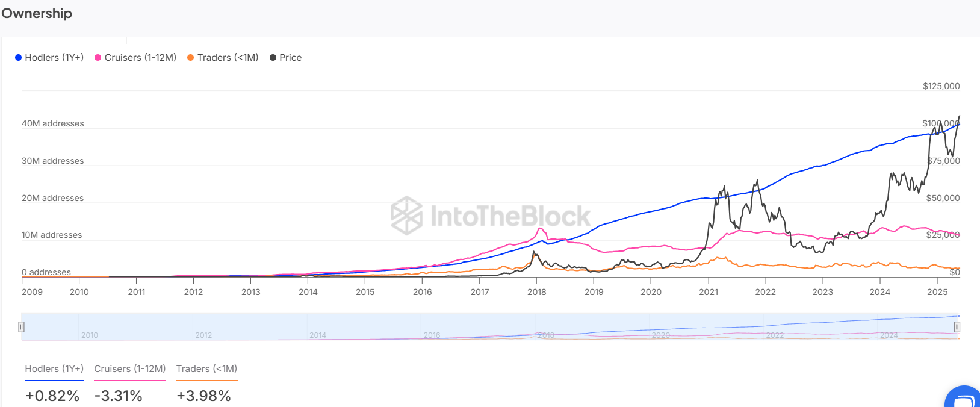The image size is (980, 407).
Task: Click the -3.31% Cruisers change value
Action: (x=119, y=396)
